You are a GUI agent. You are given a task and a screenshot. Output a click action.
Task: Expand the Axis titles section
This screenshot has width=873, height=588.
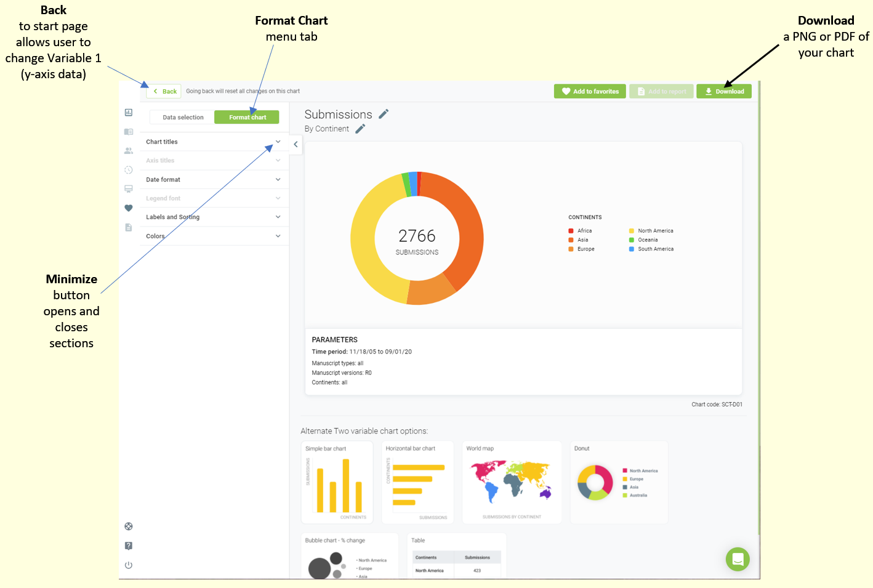pos(214,161)
